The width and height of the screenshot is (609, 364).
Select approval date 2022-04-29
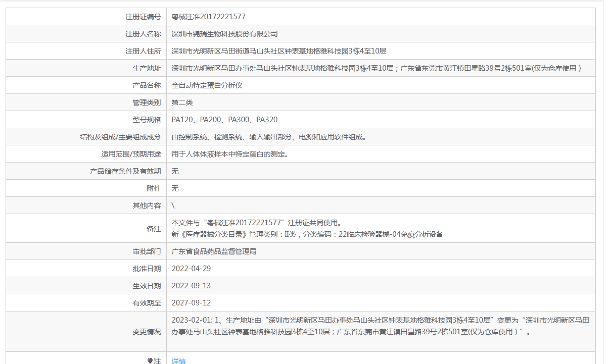191,269
